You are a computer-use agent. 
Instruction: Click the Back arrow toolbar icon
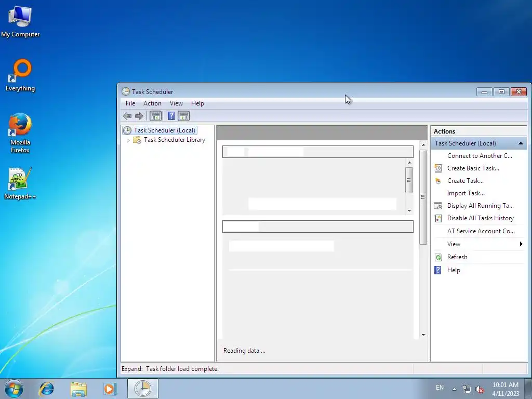127,116
